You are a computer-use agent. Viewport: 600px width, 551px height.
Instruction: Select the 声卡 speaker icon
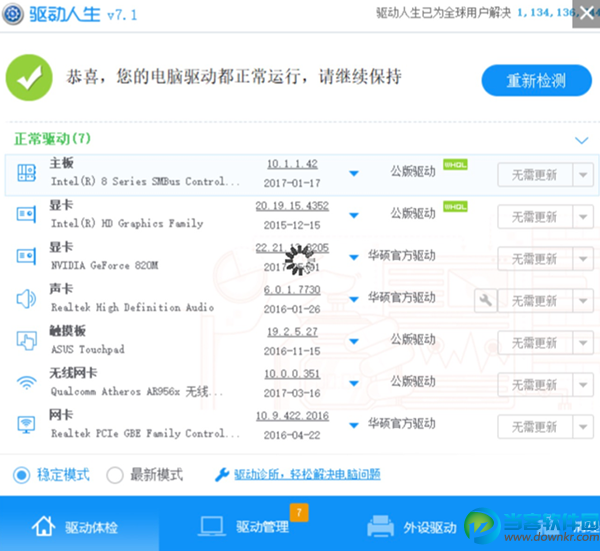(x=26, y=299)
